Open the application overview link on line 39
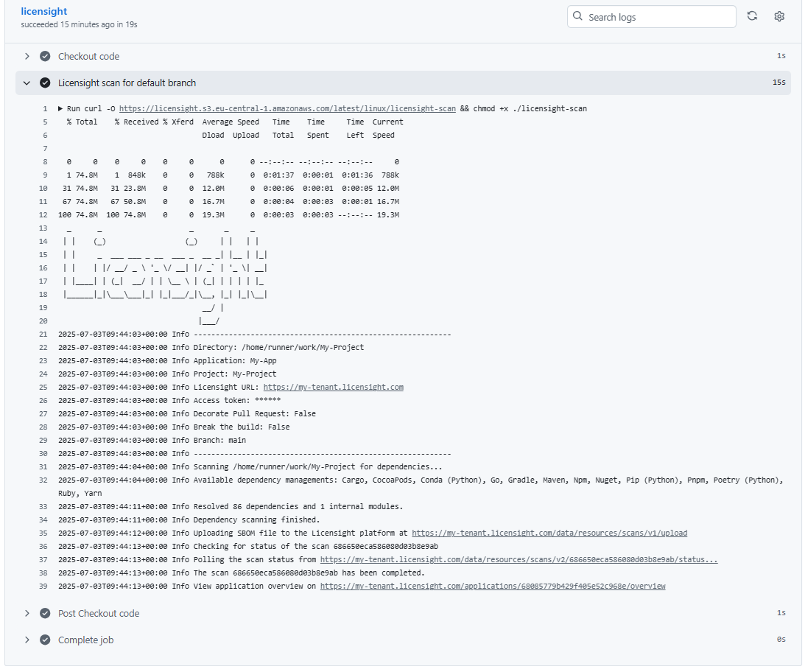The image size is (805, 672). click(491, 586)
